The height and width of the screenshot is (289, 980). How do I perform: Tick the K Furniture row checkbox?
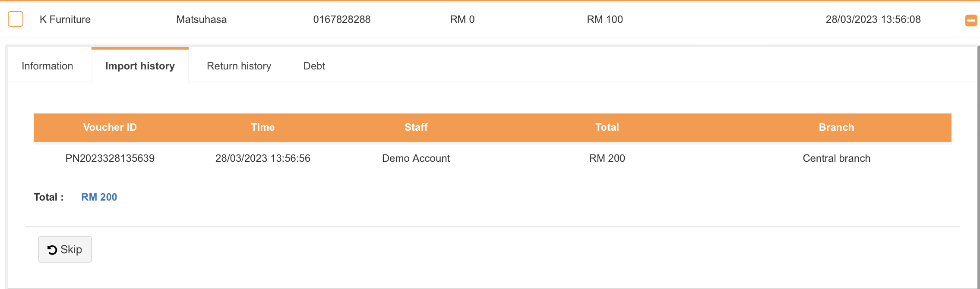pos(16,19)
